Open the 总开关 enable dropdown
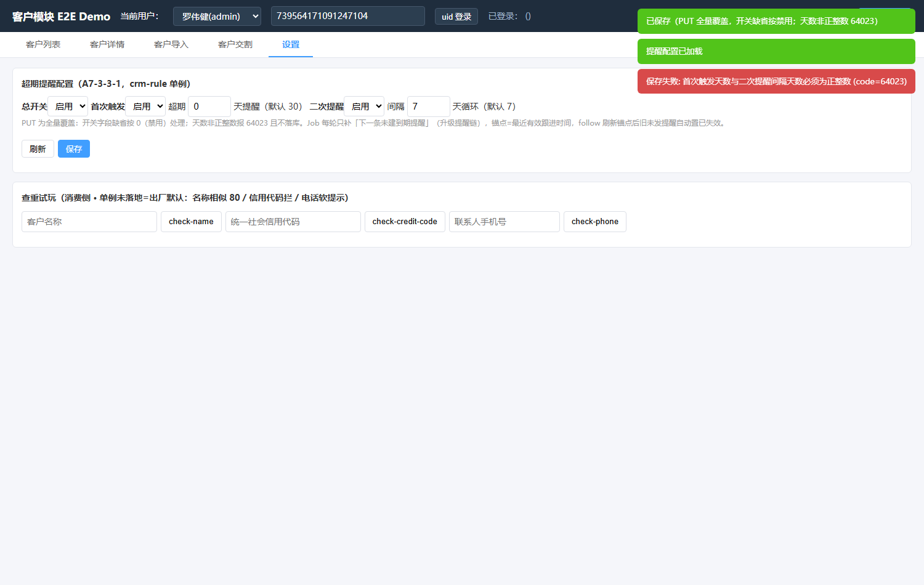Screen dimensions: 924x585 coord(68,107)
